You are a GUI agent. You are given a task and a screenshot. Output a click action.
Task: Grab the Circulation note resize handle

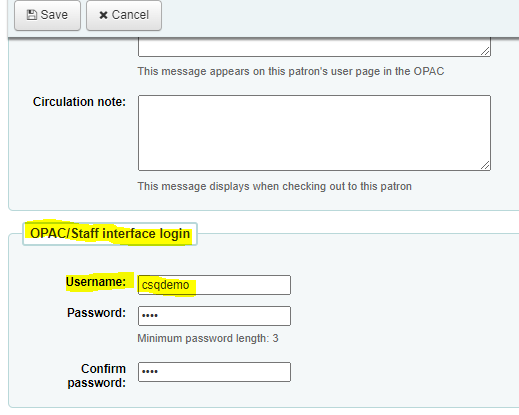[485, 165]
